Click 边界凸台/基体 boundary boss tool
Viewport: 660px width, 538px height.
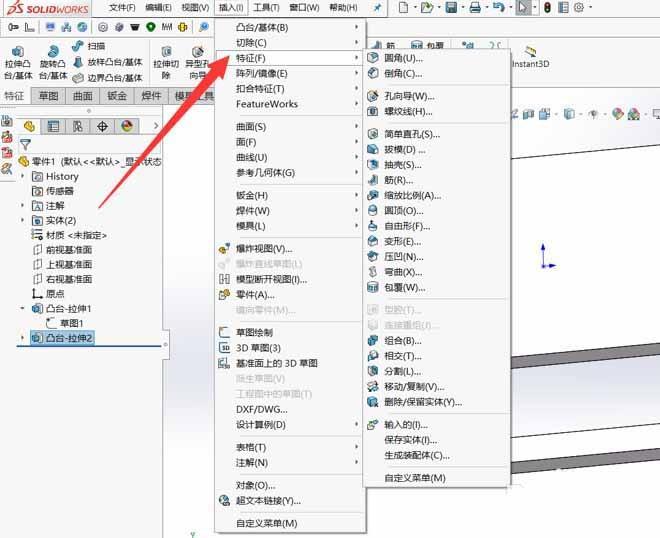(108, 78)
